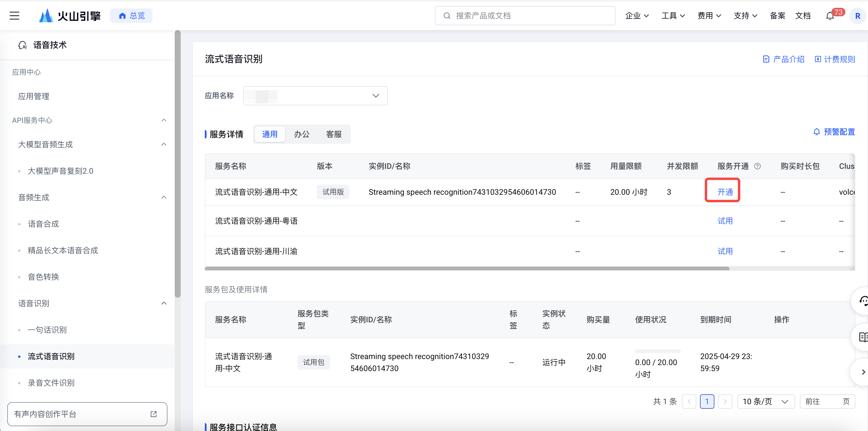Click 试用 for 流式语音识别-通用-川渝
Viewport: 868px width, 431px height.
coord(725,251)
